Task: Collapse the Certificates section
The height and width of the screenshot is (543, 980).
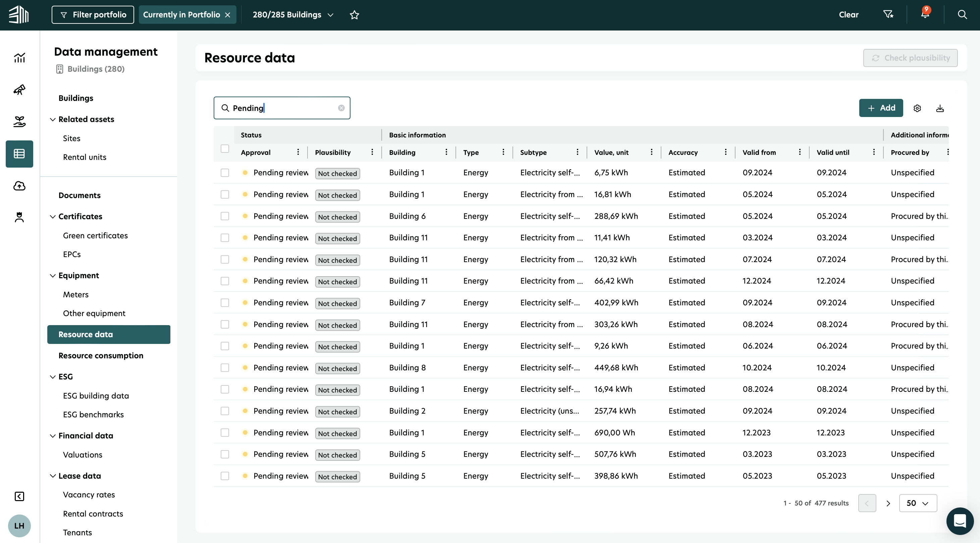Action: point(53,217)
